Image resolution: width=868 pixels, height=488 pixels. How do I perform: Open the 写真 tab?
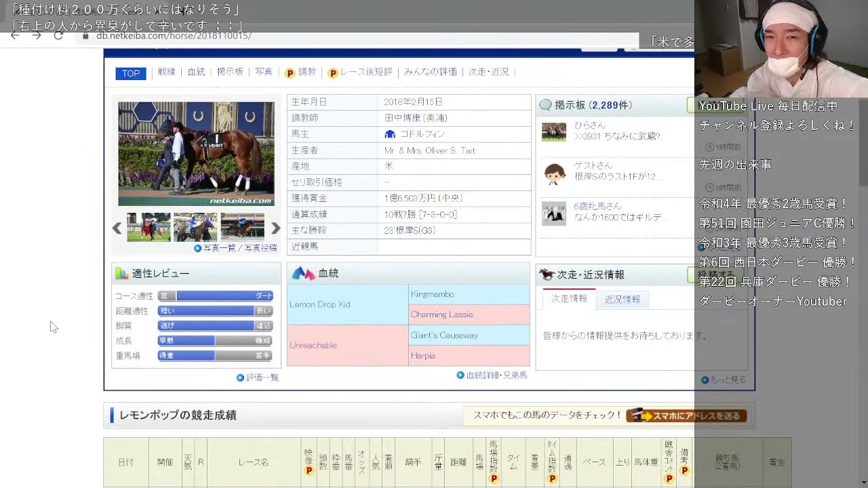coord(264,72)
